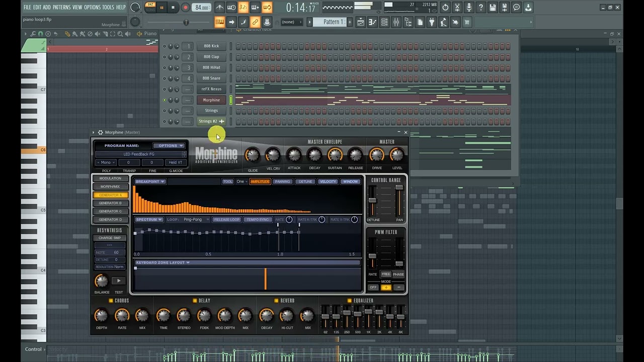Select the 808 Kick channel button

pos(211,46)
